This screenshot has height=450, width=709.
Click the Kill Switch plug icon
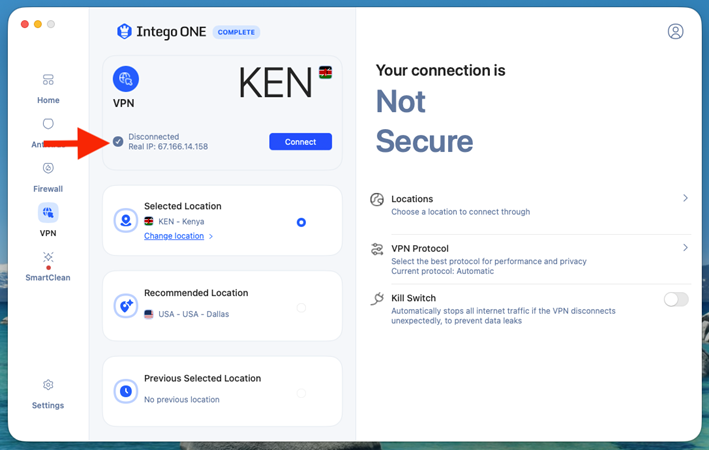click(377, 298)
